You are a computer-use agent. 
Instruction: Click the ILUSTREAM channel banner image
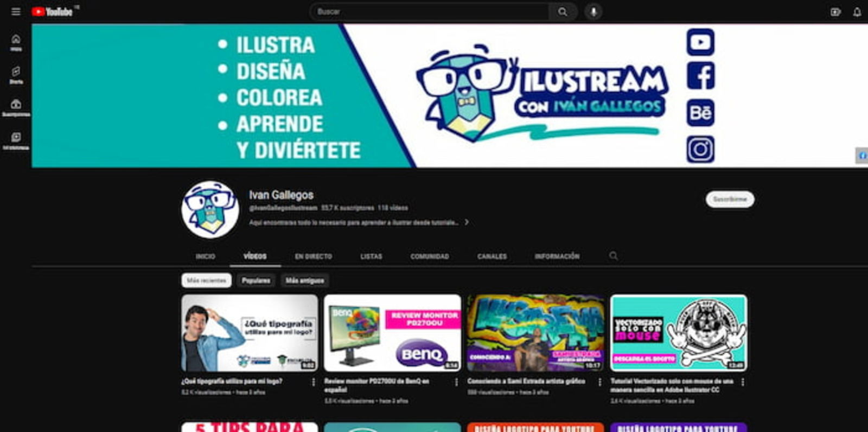450,95
